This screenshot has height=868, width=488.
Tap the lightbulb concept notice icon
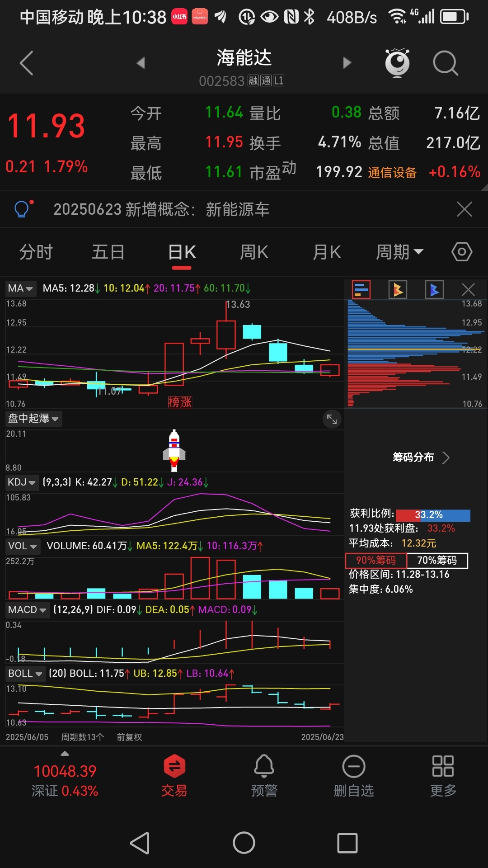coord(23,209)
